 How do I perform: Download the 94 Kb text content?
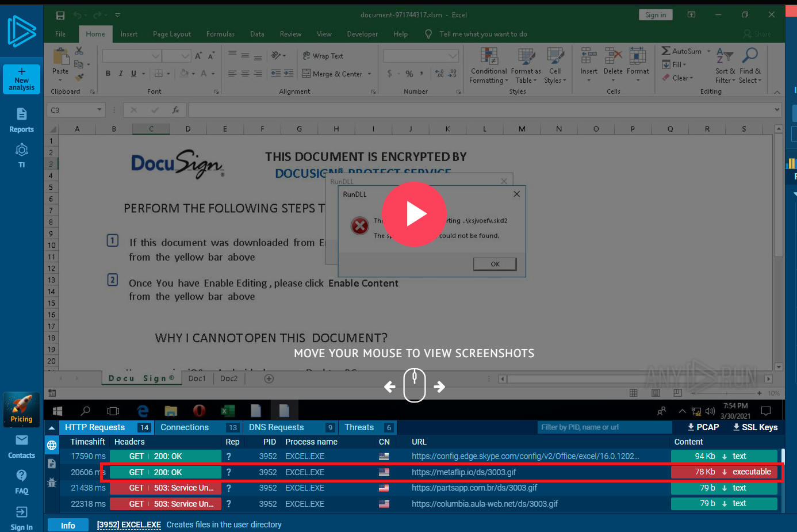tap(724, 456)
